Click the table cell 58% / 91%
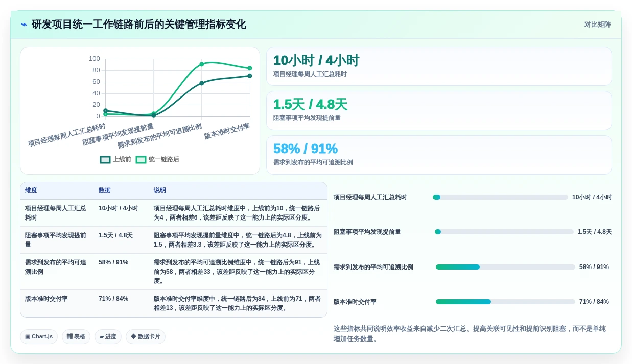This screenshot has width=632, height=364. [113, 262]
